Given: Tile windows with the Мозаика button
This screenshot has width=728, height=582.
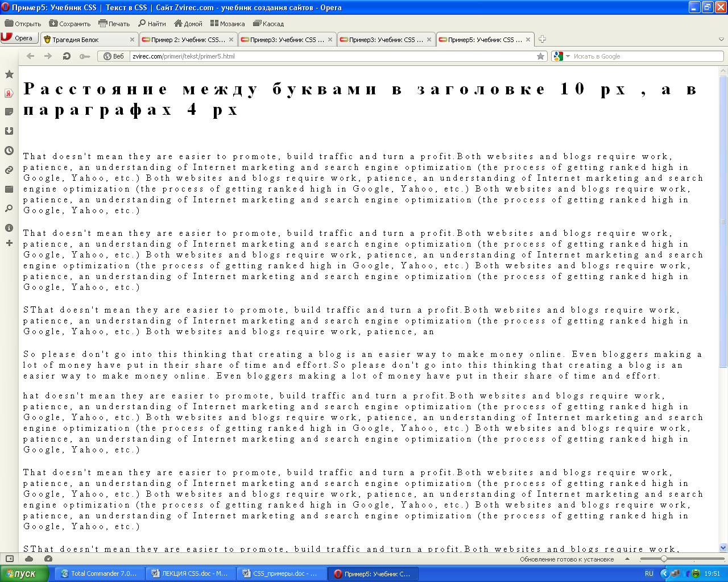Looking at the screenshot, I should point(227,24).
